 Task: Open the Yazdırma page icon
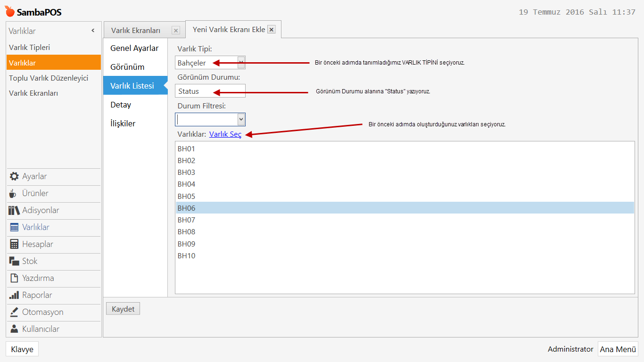(14, 278)
